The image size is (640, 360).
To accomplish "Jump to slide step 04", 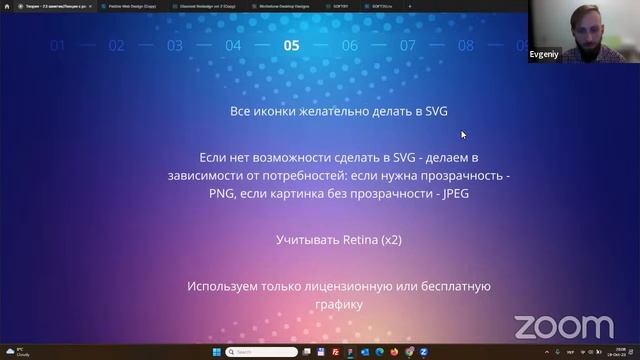I will pyautogui.click(x=233, y=45).
